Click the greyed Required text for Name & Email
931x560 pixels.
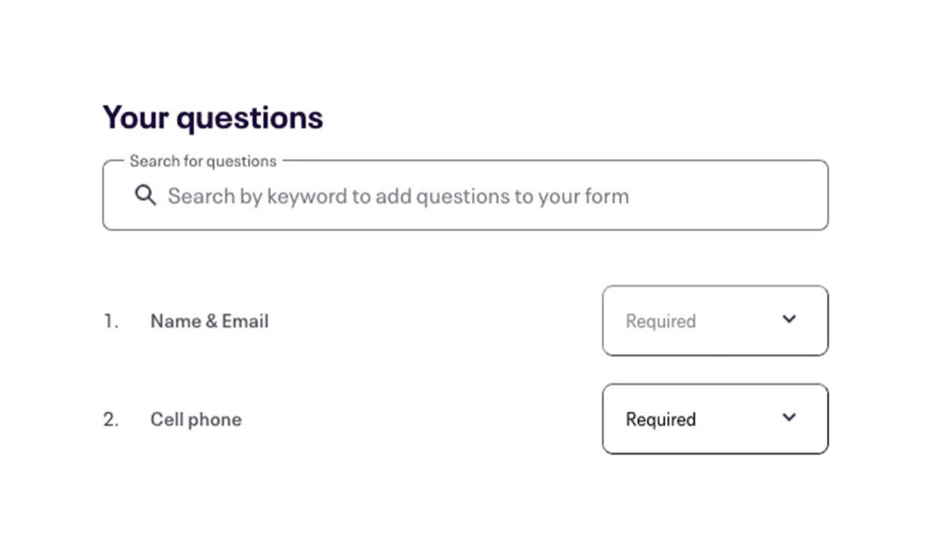coord(660,321)
